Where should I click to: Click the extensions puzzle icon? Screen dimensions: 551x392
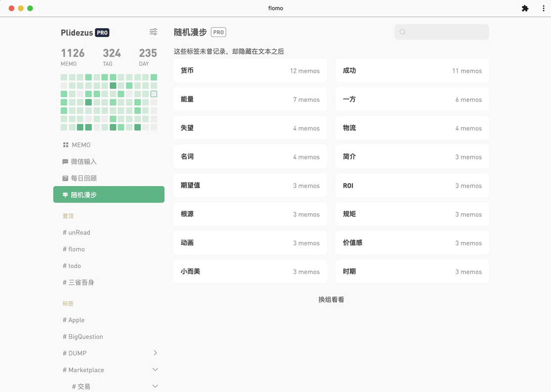pos(525,8)
